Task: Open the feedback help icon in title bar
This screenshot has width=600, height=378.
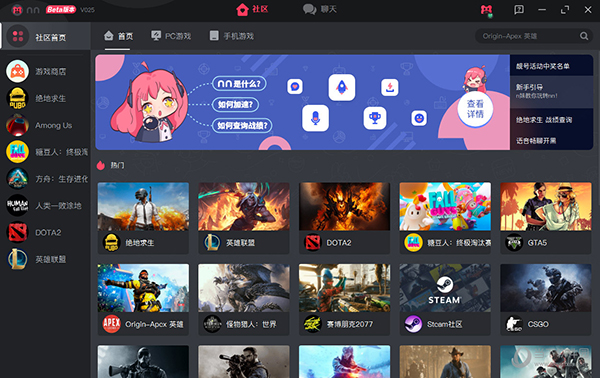Action: pyautogui.click(x=518, y=10)
